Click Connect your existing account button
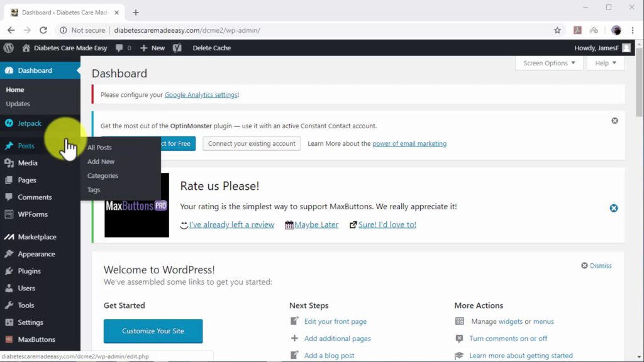Screen dimensions: 644x362 click(x=252, y=144)
